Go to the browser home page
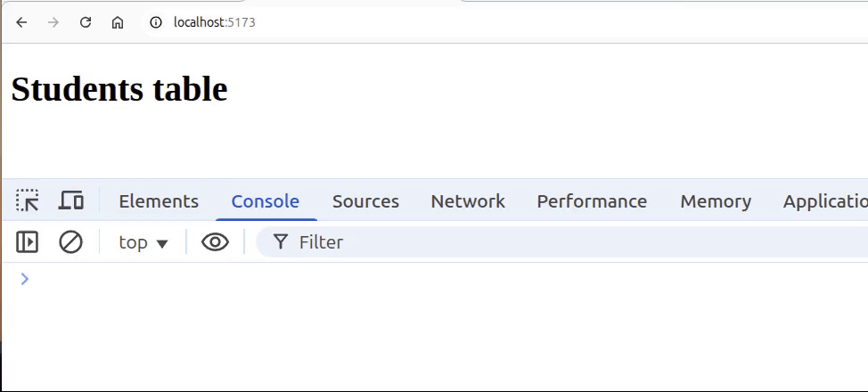Image resolution: width=868 pixels, height=392 pixels. click(118, 22)
